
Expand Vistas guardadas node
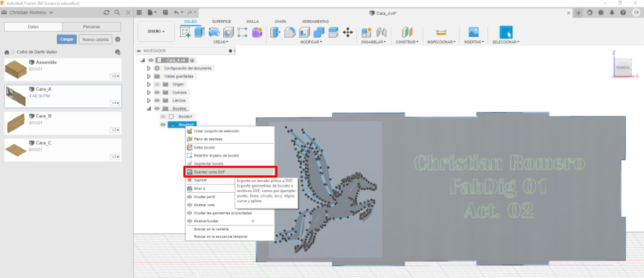(149, 76)
